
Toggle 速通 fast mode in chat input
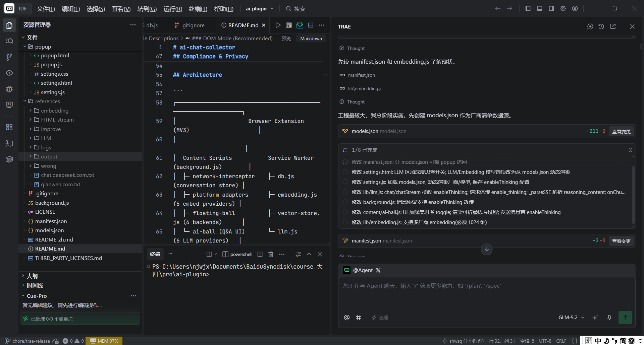[380, 318]
